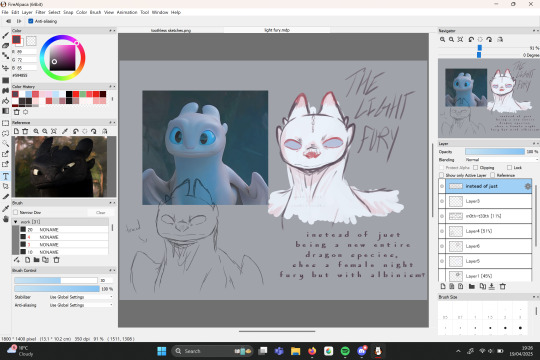This screenshot has height=360, width=540.
Task: Open the Reference panel menu arrow
Action: click(x=111, y=123)
